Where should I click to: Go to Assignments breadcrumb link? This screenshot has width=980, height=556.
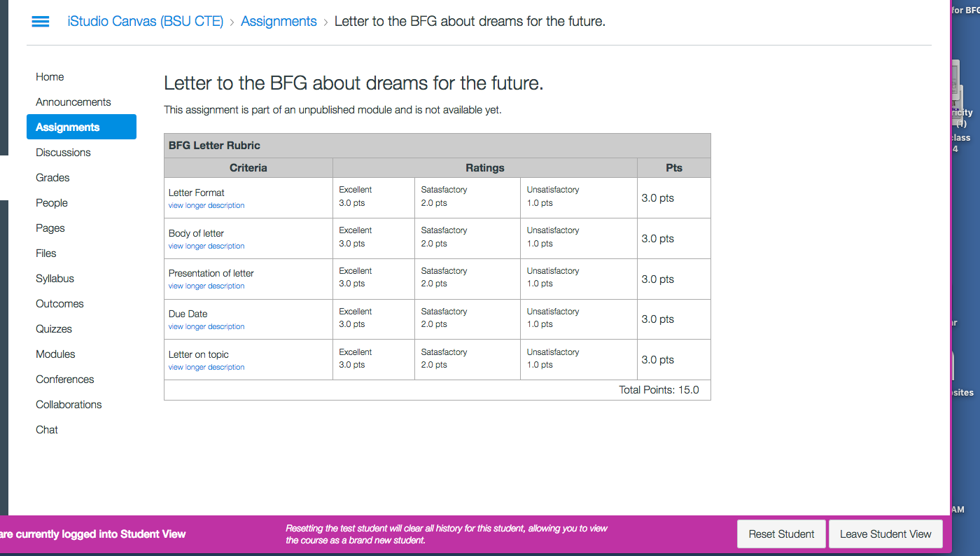[x=279, y=22]
